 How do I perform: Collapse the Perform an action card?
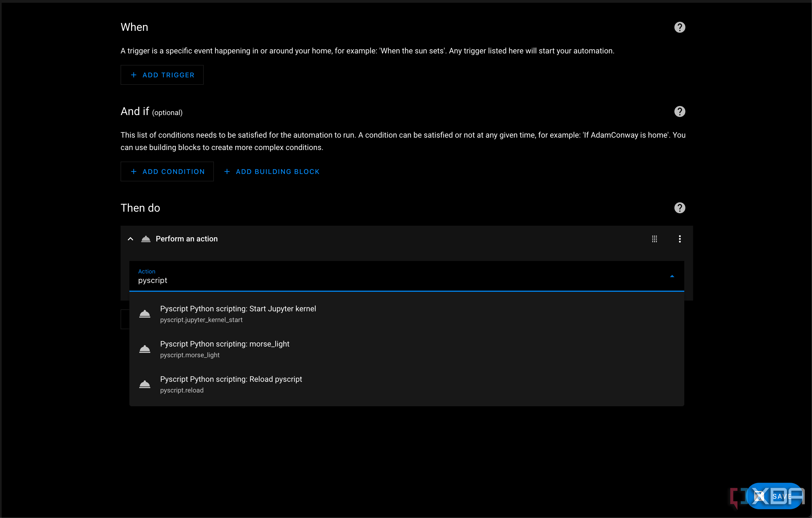point(130,239)
